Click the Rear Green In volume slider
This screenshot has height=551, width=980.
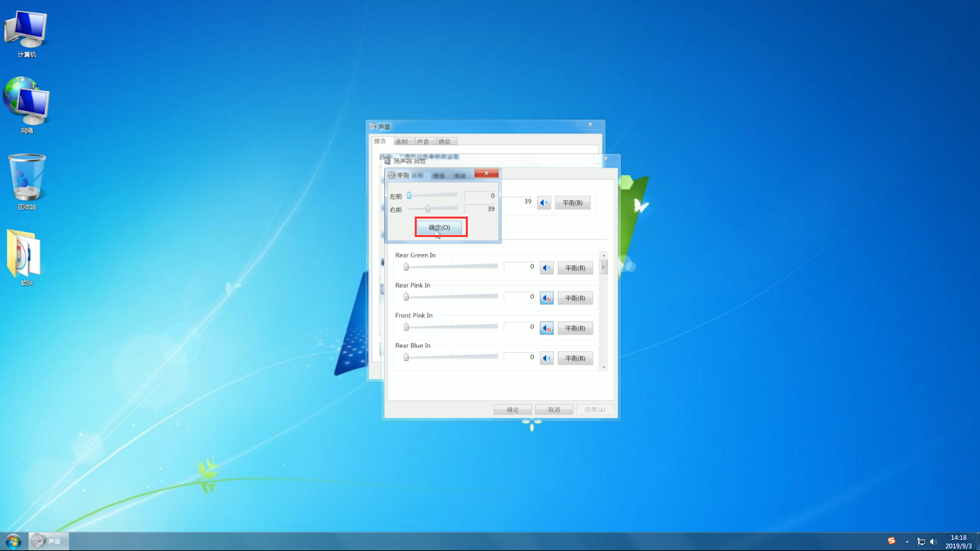[x=450, y=266]
